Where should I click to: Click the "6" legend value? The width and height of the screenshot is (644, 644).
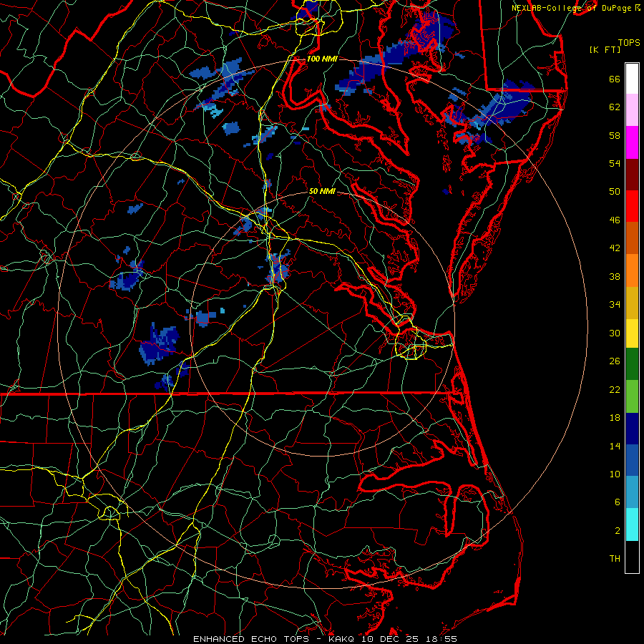618,502
